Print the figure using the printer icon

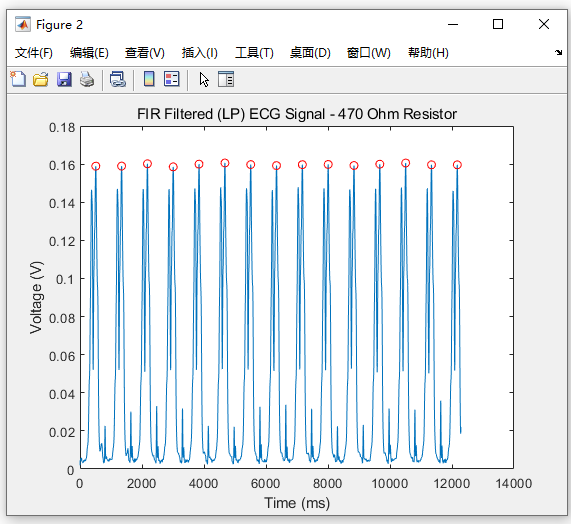coord(87,79)
